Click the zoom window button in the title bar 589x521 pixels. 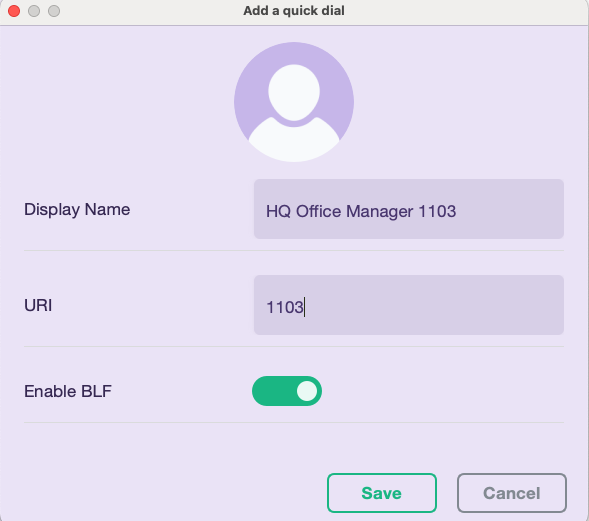(x=54, y=11)
